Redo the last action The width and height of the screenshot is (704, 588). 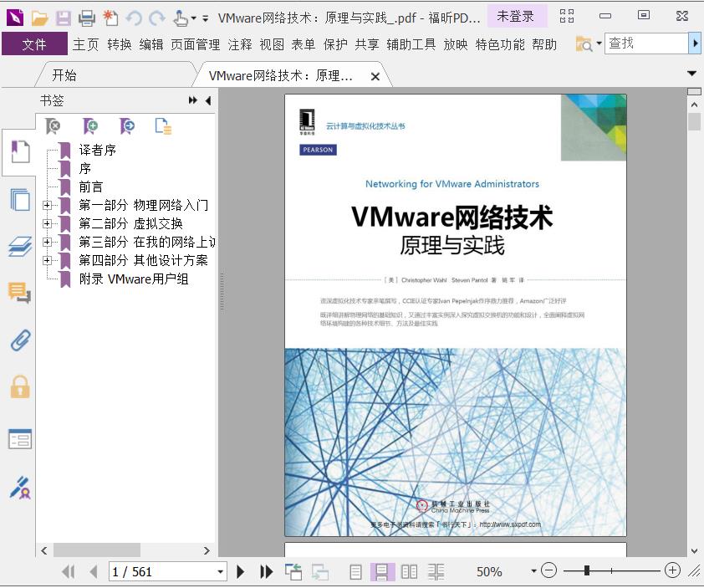156,18
